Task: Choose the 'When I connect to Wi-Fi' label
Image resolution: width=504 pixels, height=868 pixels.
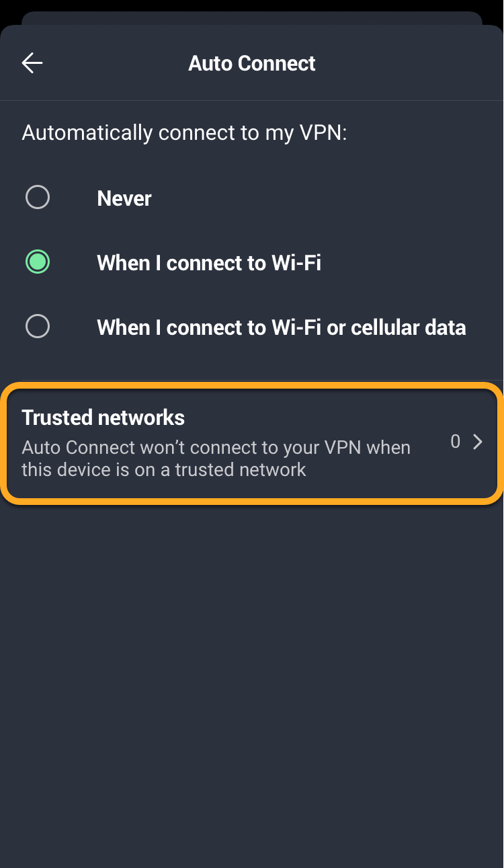Action: [x=209, y=263]
